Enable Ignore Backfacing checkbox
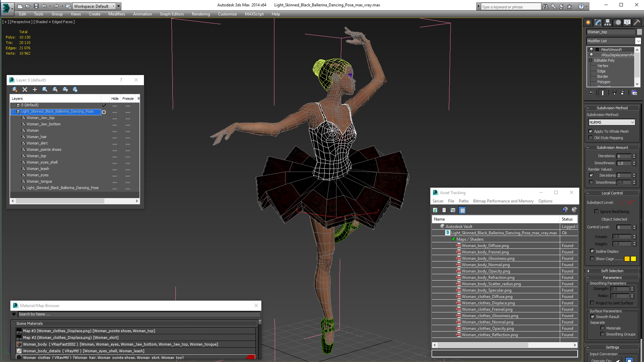Screen dimensions: 644x362 (x=597, y=212)
